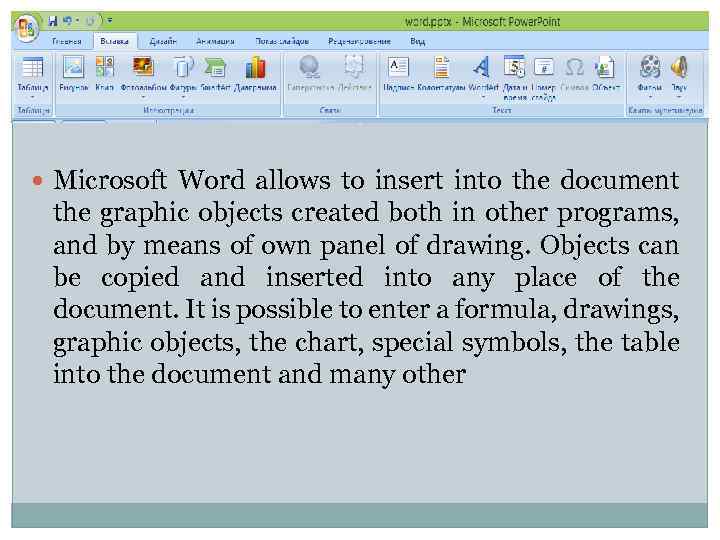Click the Фотоальбом (Photo Album) icon
Image resolution: width=720 pixels, height=540 pixels.
pos(143,68)
